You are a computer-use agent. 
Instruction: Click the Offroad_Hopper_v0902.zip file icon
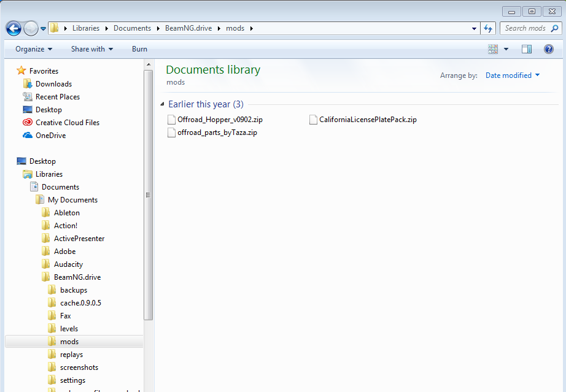pyautogui.click(x=171, y=120)
